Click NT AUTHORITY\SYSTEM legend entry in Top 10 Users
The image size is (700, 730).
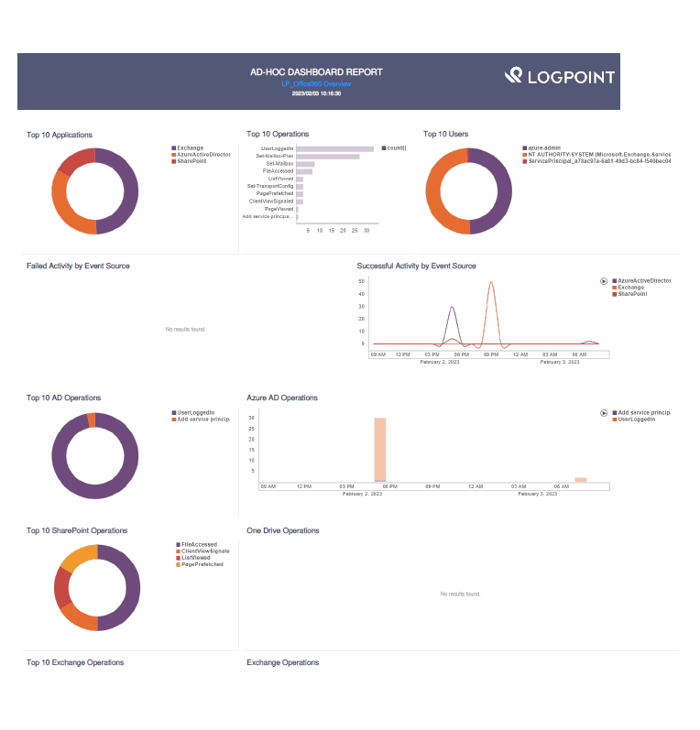596,155
